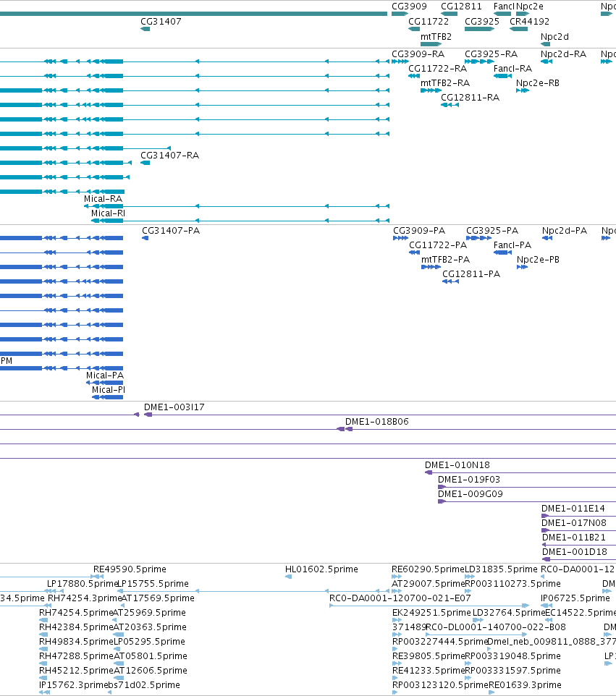Screen dimensions: 616x696
Task: Click the Npc2d gene label
Action: coord(554,36)
